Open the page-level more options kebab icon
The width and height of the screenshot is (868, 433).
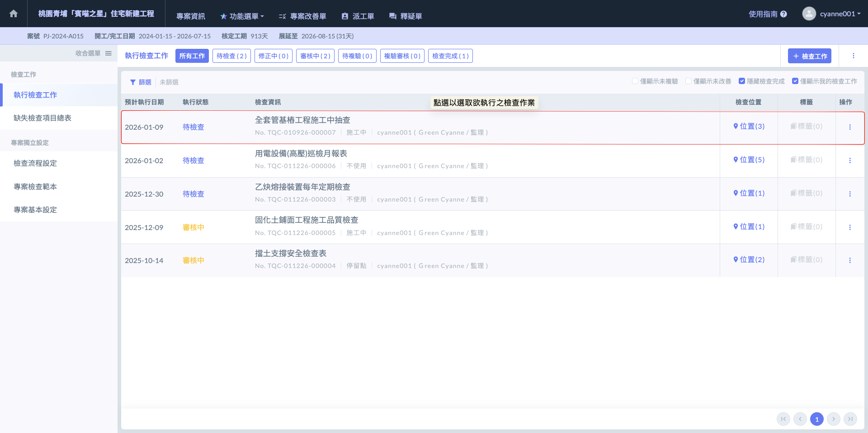pyautogui.click(x=854, y=56)
